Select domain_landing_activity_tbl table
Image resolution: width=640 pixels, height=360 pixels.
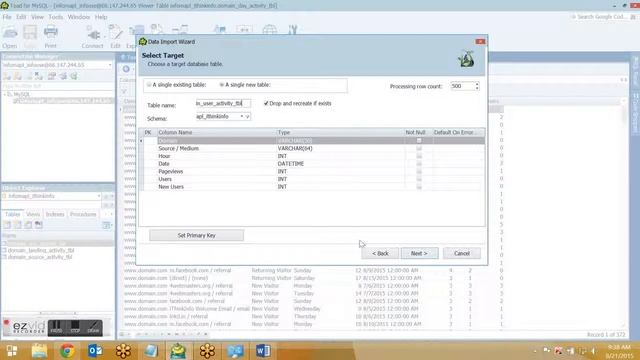pyautogui.click(x=41, y=250)
